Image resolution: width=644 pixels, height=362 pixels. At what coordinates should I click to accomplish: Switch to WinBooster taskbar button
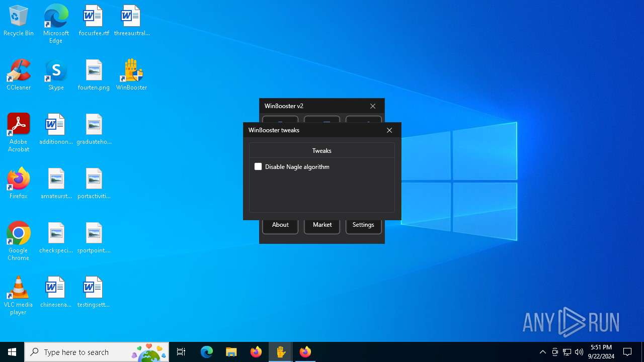pyautogui.click(x=281, y=352)
